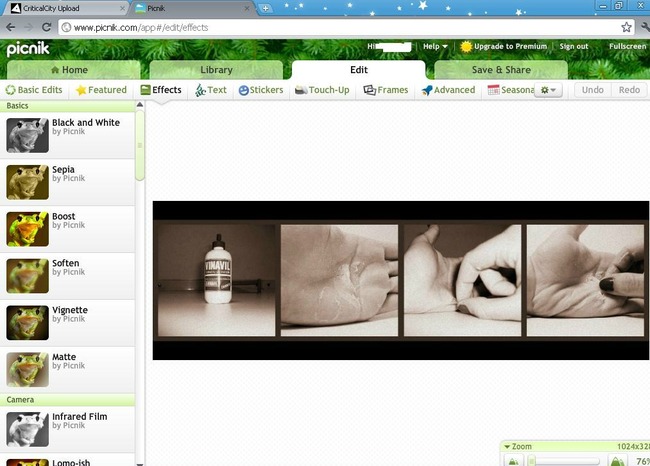Switch to the CriticalCity Upload browser tab
This screenshot has width=650, height=466.
click(x=66, y=8)
